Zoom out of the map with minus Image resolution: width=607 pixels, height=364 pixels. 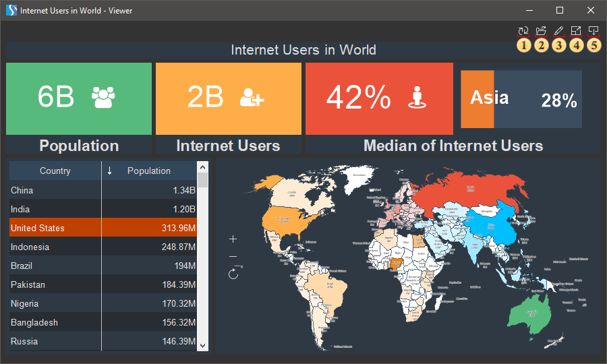233,257
